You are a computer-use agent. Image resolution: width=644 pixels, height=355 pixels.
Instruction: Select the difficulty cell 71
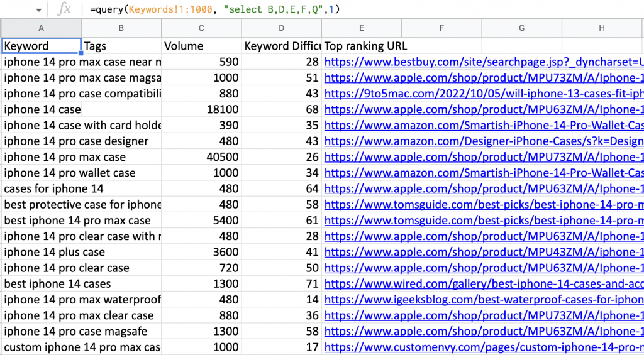click(281, 283)
